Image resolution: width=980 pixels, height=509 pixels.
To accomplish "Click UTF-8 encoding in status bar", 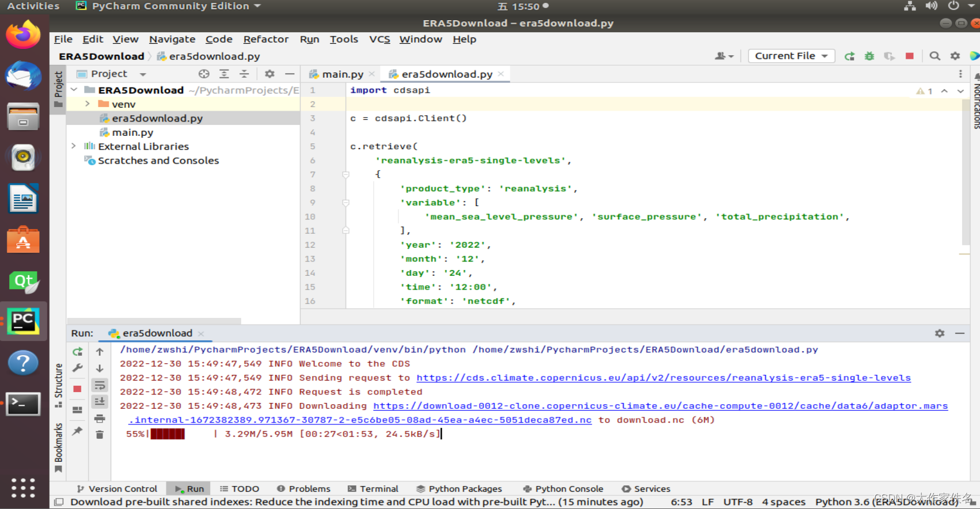I will (x=738, y=502).
